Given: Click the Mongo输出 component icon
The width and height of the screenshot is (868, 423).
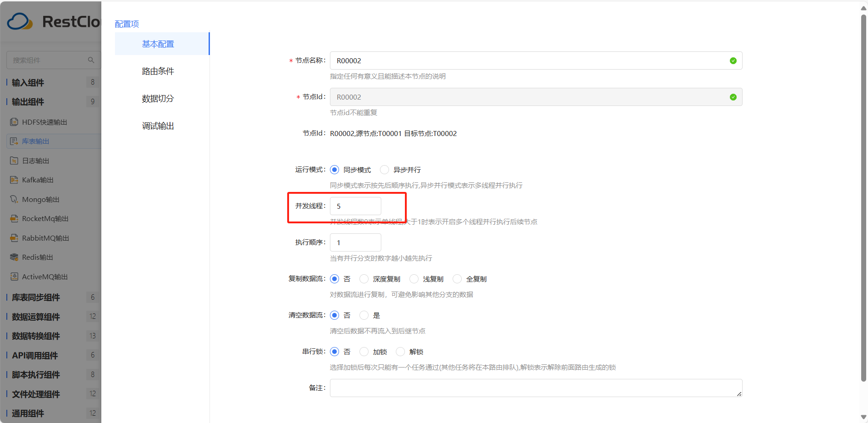Looking at the screenshot, I should (14, 199).
